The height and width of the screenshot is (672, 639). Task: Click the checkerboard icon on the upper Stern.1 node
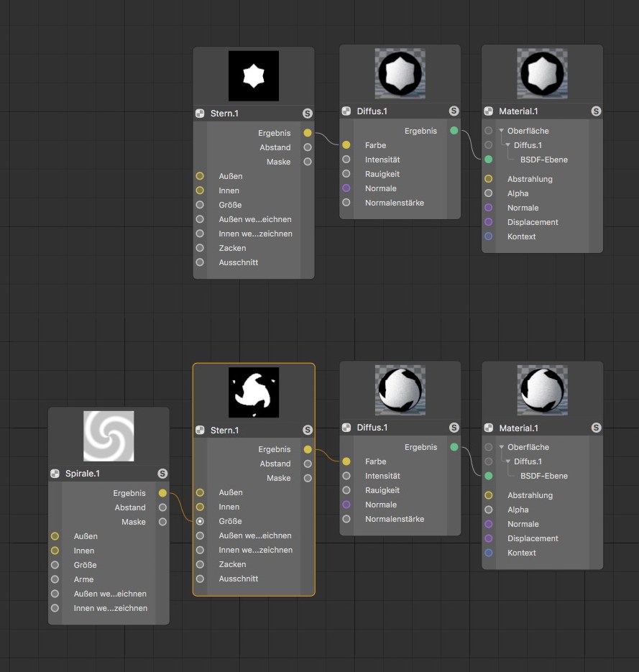pyautogui.click(x=200, y=113)
